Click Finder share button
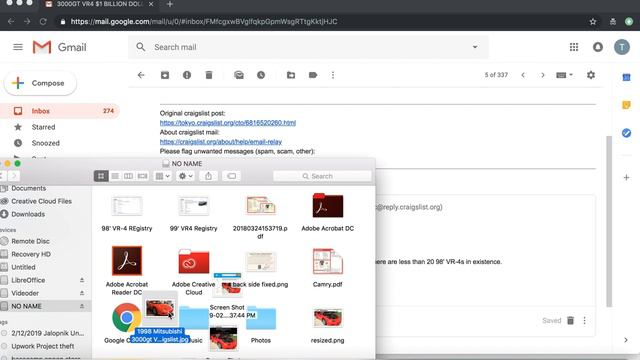 (x=208, y=176)
